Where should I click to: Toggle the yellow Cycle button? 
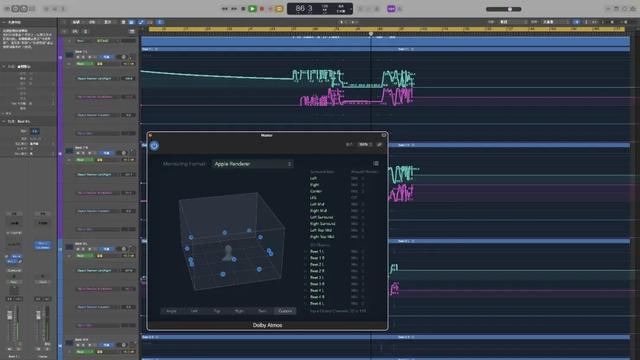coord(280,9)
